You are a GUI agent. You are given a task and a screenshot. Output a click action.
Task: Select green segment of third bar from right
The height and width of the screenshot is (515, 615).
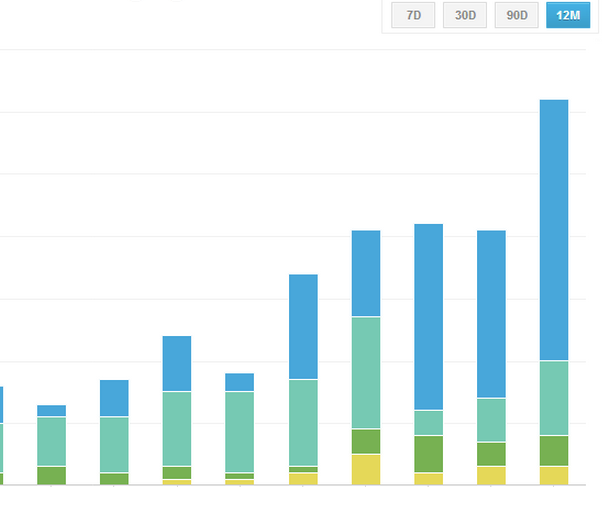pyautogui.click(x=429, y=454)
